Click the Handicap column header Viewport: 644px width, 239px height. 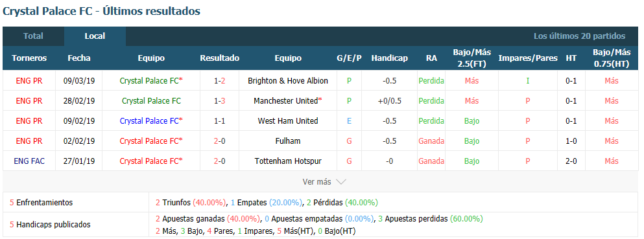[389, 58]
